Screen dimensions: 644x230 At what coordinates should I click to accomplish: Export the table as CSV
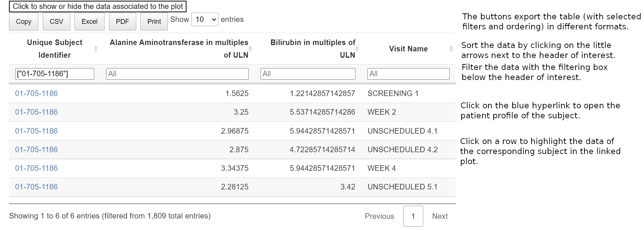click(56, 22)
